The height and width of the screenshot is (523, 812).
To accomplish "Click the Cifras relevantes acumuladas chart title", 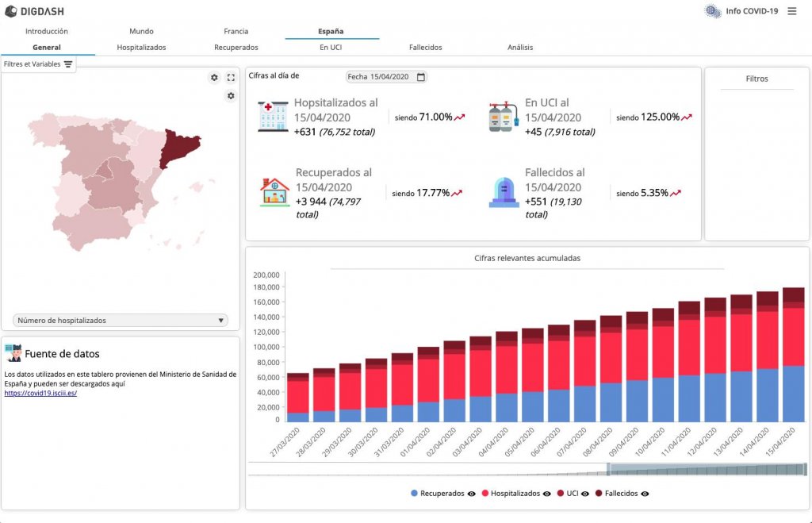I will tap(527, 258).
